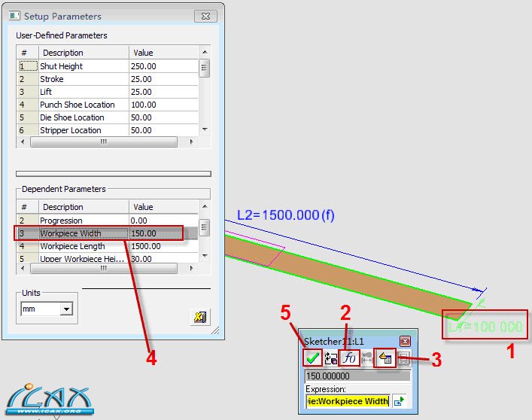Click left arrow of Dependent Parameters horizontal scrollbar
Viewport: 532px width, 420px height.
23,269
